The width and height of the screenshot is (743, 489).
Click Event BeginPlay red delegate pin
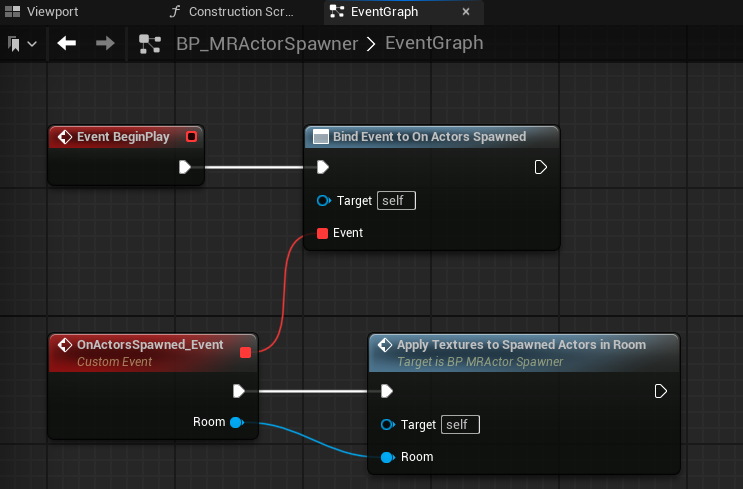[x=191, y=137]
